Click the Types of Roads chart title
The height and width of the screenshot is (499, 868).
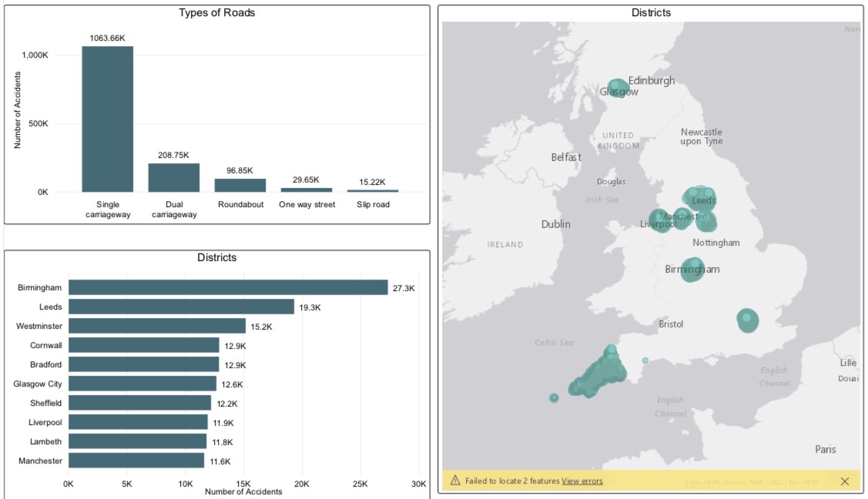(x=216, y=12)
